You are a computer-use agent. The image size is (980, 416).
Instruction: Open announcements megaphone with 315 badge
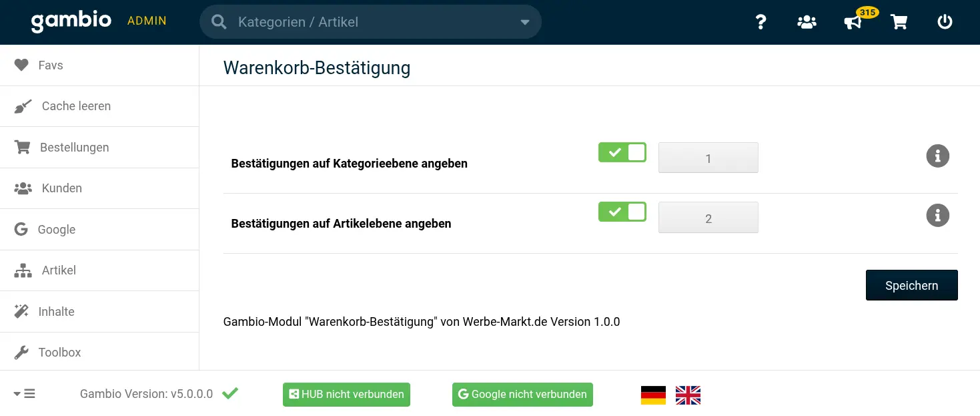(853, 22)
